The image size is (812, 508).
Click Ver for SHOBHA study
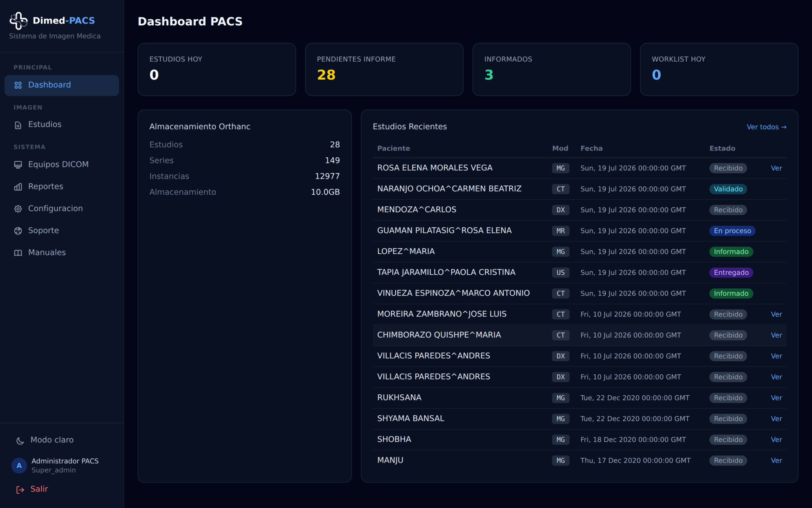pyautogui.click(x=776, y=439)
